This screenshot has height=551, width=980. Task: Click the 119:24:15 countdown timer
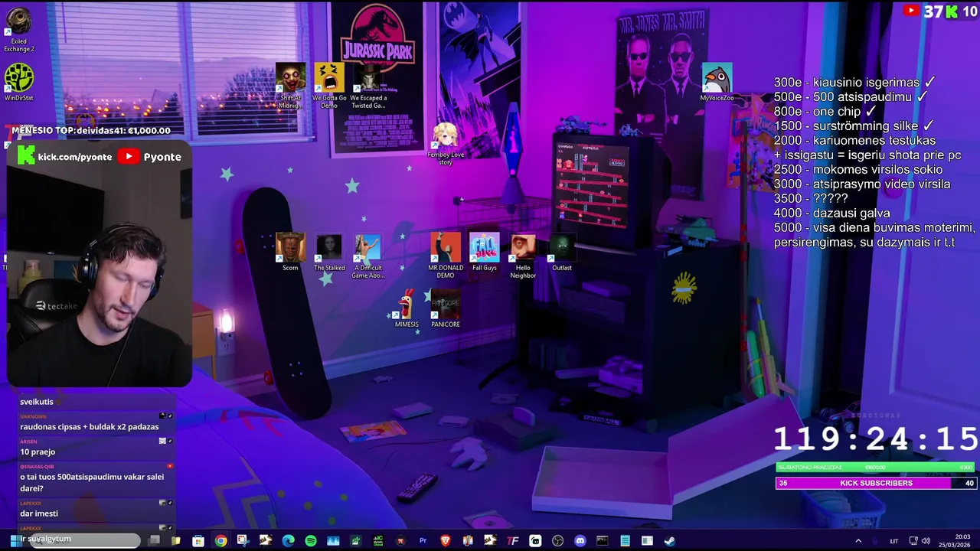[875, 439]
